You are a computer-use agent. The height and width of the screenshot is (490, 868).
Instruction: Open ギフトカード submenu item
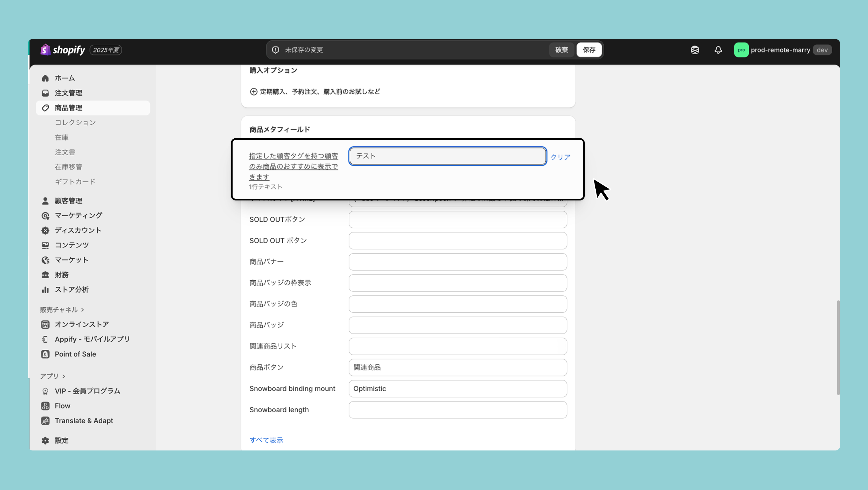(75, 182)
